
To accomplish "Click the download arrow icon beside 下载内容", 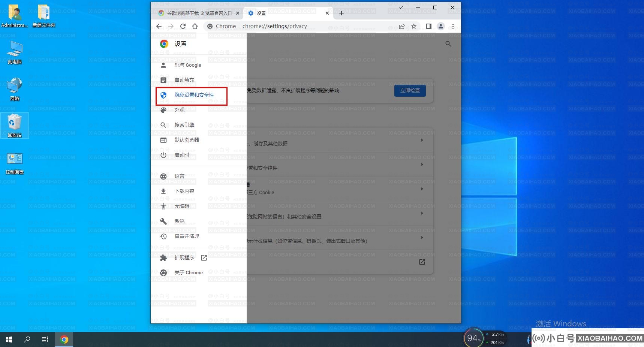I will tap(163, 191).
